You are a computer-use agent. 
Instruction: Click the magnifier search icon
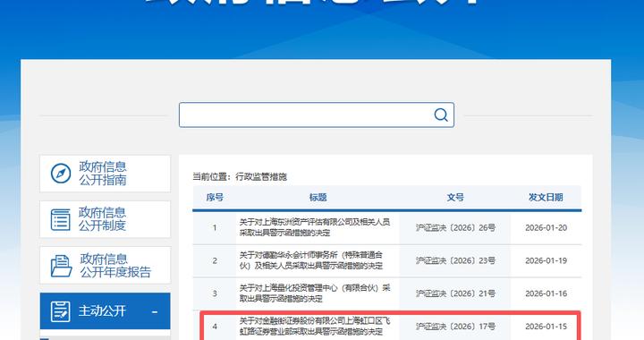(x=441, y=115)
